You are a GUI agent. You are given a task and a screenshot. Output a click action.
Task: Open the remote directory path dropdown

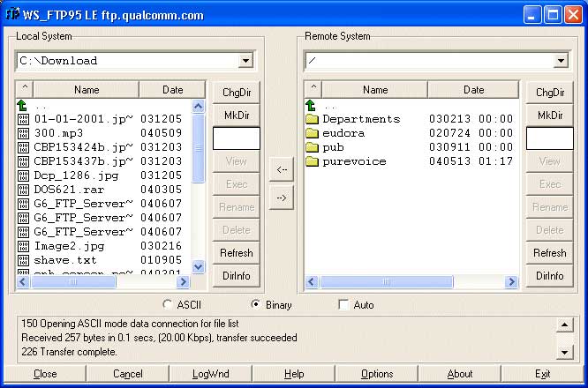pyautogui.click(x=561, y=60)
